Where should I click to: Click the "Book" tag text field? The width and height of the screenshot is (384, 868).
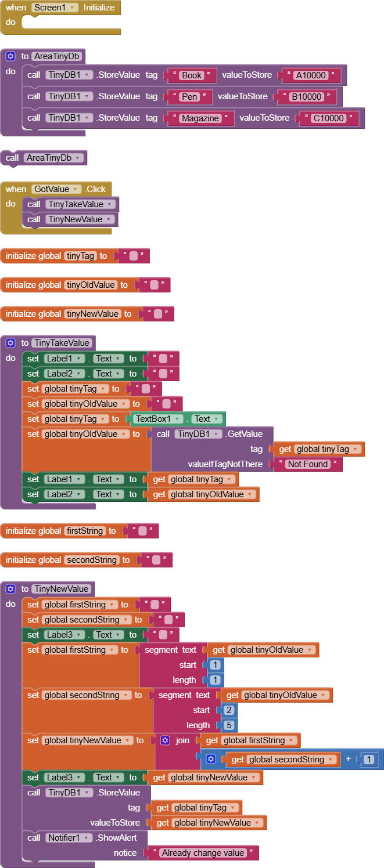click(191, 75)
